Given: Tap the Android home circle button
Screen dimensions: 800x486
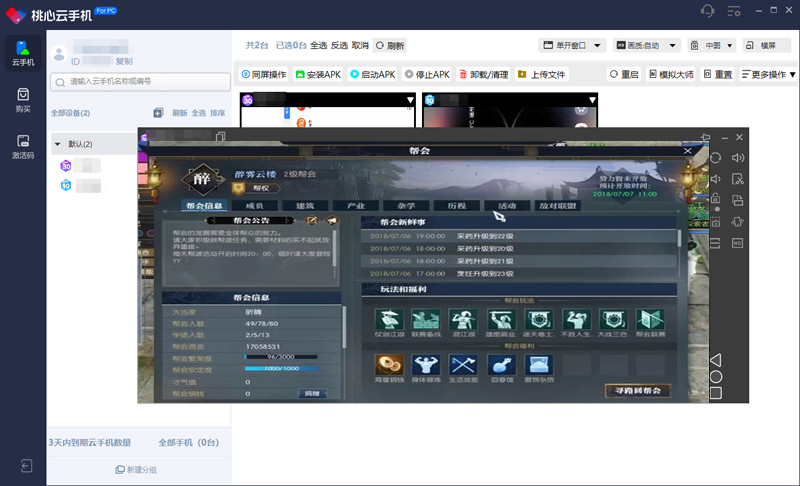Looking at the screenshot, I should pyautogui.click(x=716, y=377).
